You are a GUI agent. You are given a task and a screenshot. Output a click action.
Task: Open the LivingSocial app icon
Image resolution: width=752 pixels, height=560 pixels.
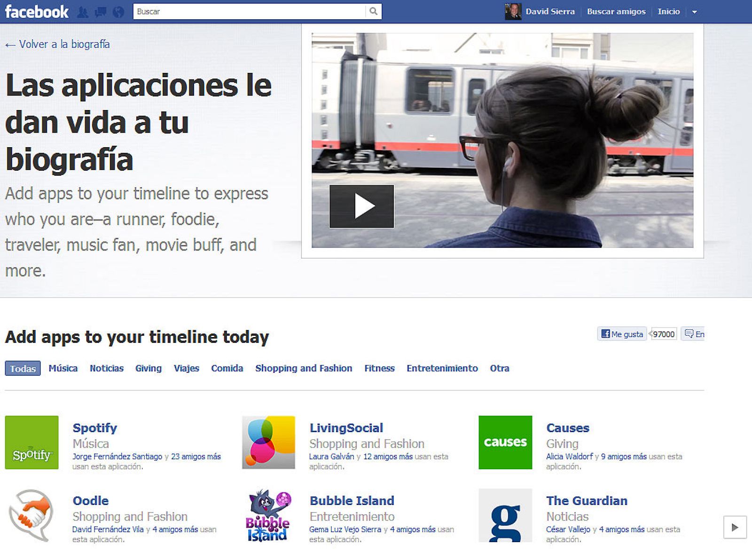pyautogui.click(x=268, y=442)
